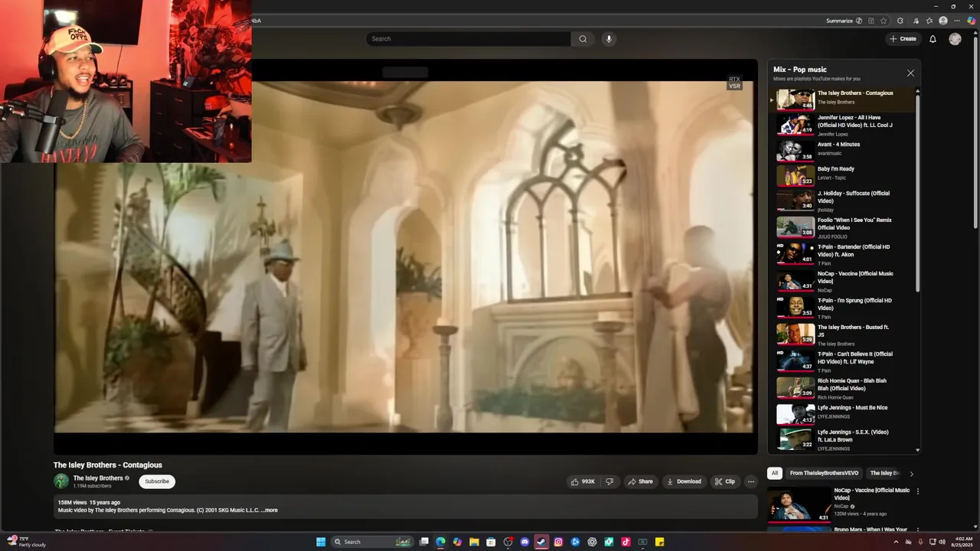Viewport: 980px width, 551px height.
Task: Select From TheIsleyBrothersVEVO chip
Action: (x=824, y=473)
